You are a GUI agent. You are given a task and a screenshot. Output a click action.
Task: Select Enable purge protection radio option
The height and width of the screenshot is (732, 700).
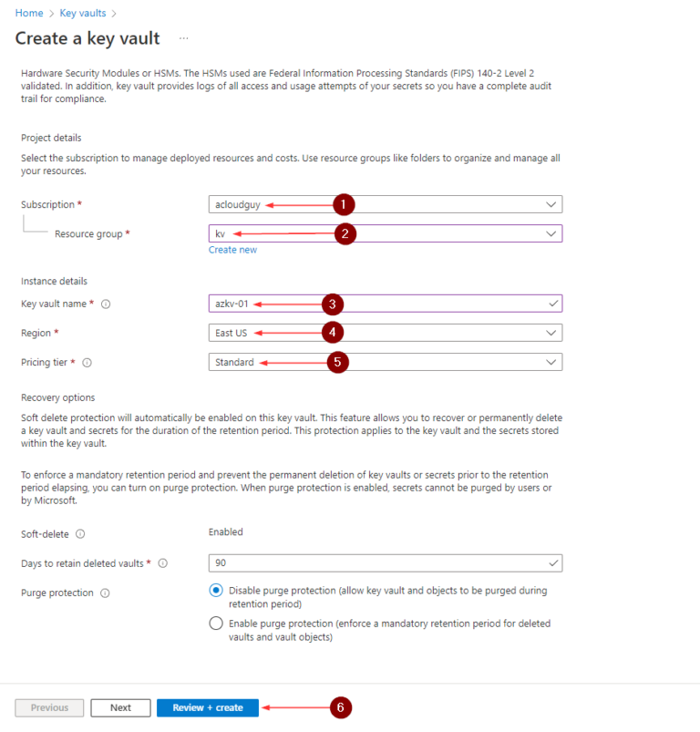tap(216, 624)
